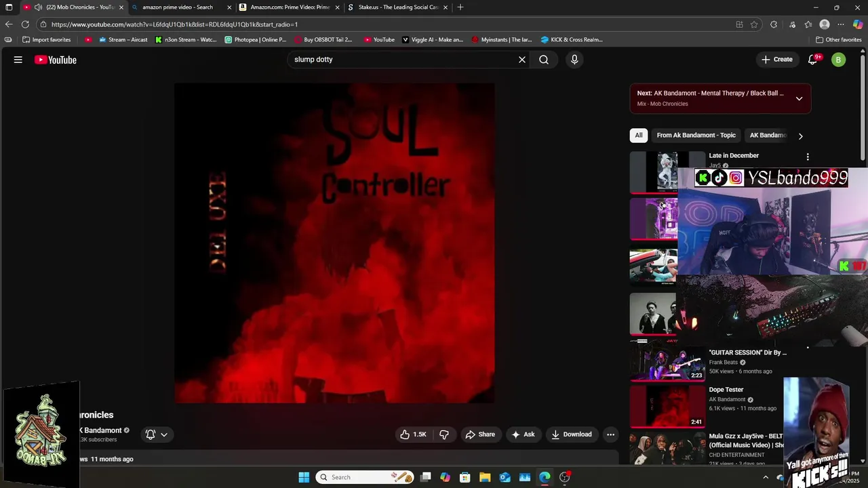Open Edge settings and more menu
Screen dimensions: 868x488
tap(841, 24)
